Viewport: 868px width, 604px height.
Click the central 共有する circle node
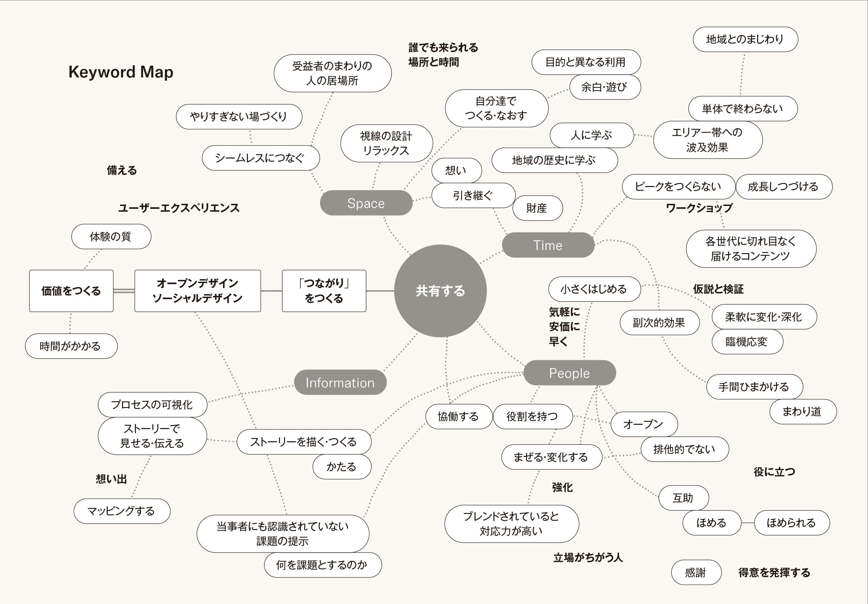click(x=440, y=291)
